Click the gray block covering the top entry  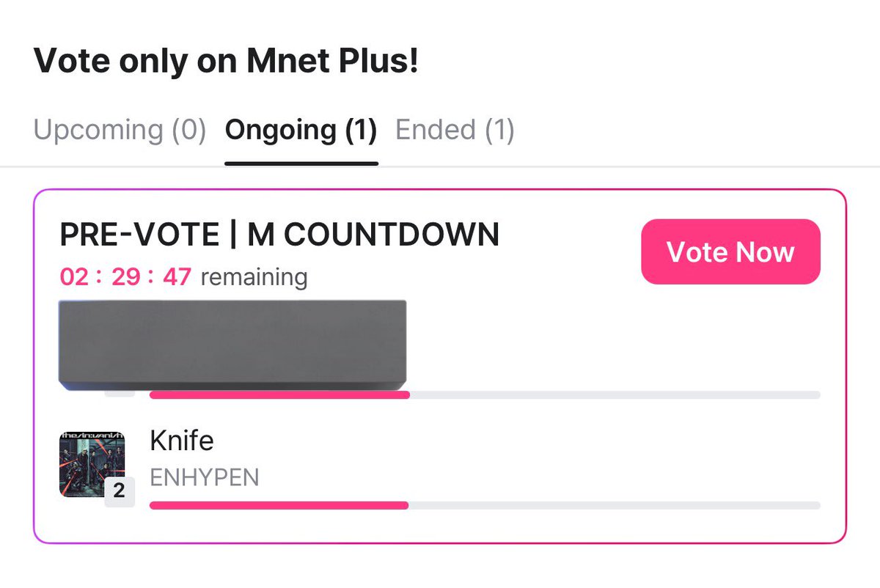(232, 343)
